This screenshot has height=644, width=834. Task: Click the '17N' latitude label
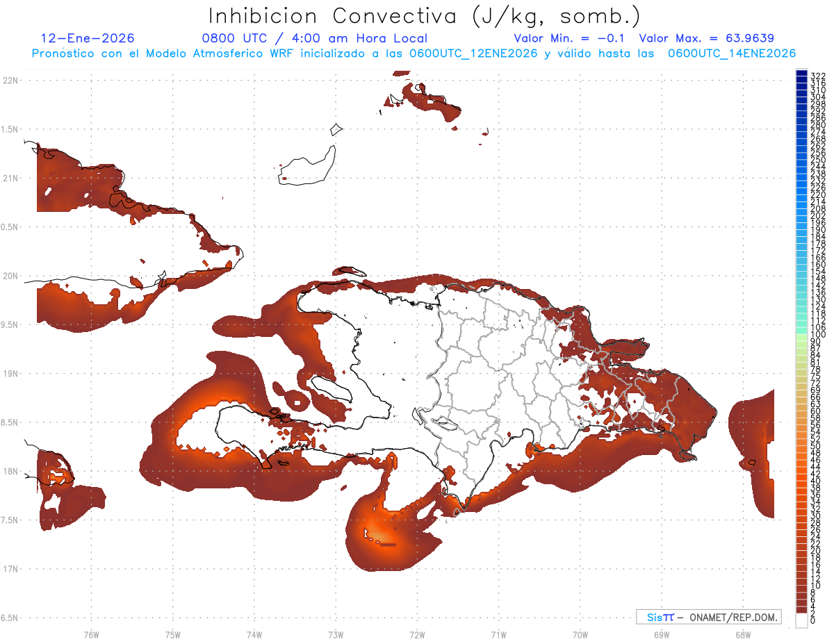pyautogui.click(x=10, y=569)
